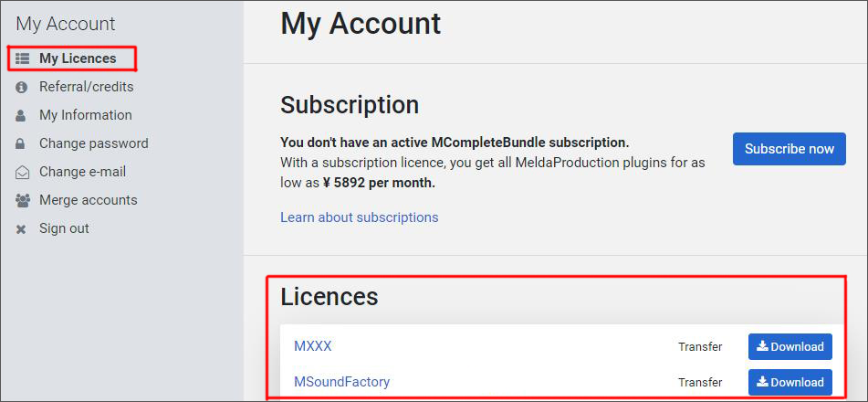Open My Licences in the sidebar
The image size is (868, 402).
point(78,58)
